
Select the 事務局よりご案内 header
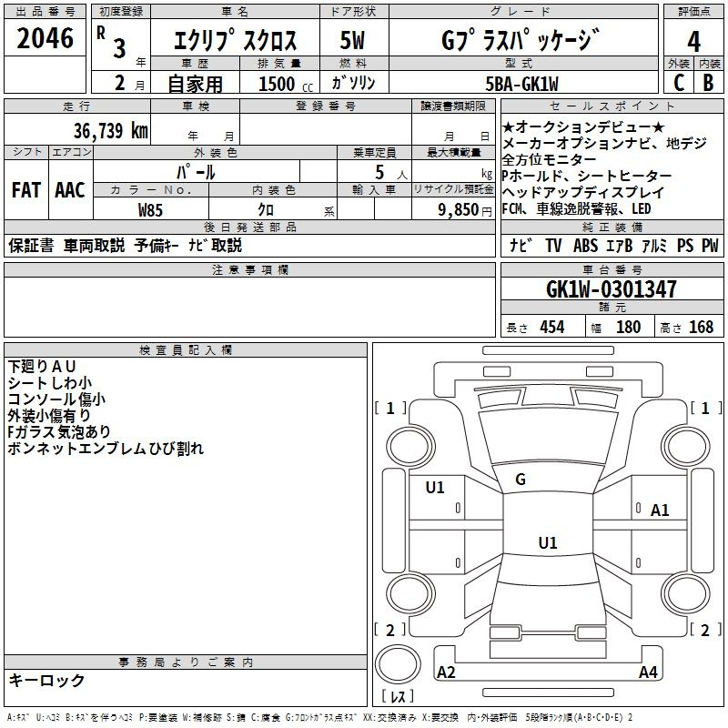tap(186, 662)
